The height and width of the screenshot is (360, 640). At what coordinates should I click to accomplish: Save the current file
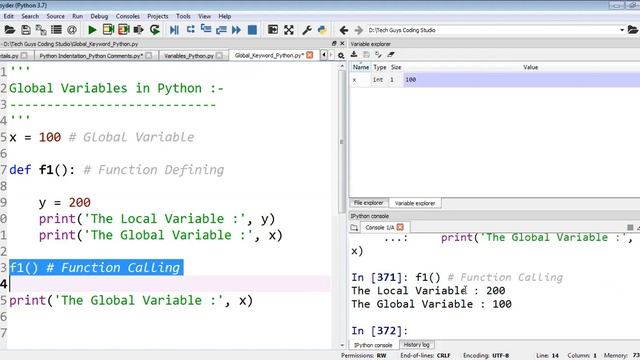[26, 30]
